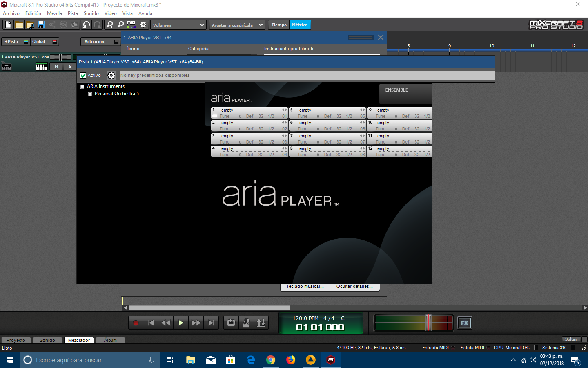Screen dimensions: 588x368
Task: Open the Archivo menu
Action: [x=11, y=13]
